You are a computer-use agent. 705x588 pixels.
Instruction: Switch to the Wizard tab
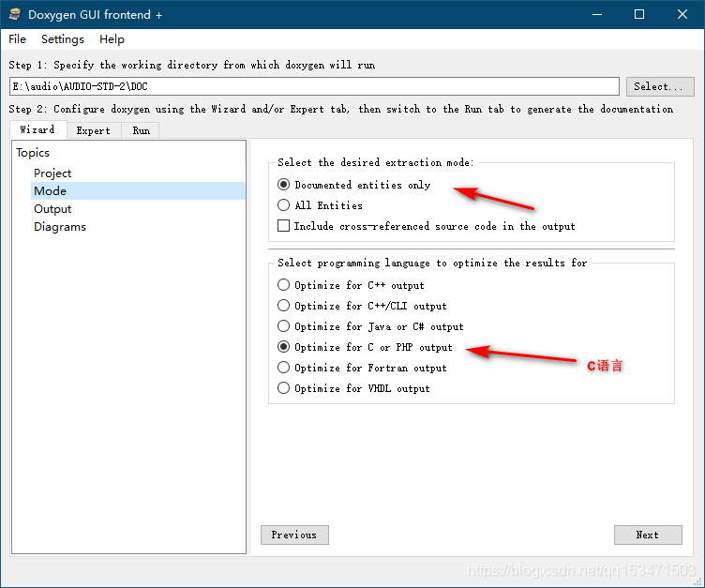(37, 129)
